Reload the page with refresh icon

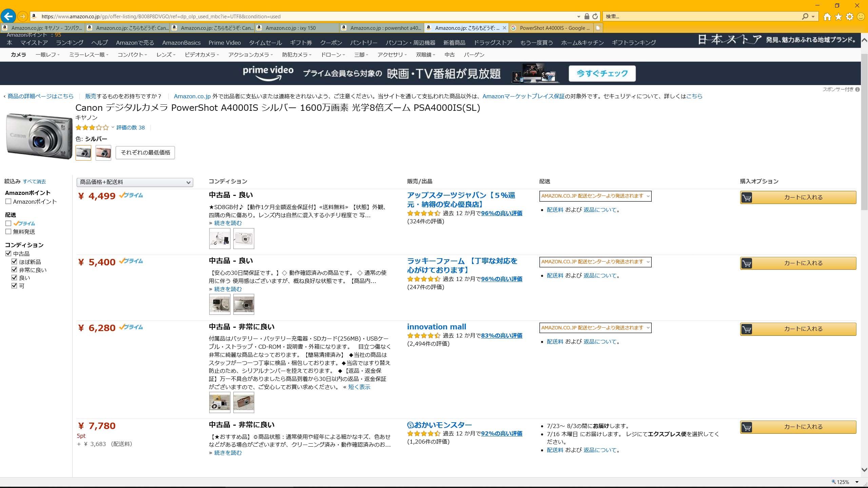coord(595,16)
